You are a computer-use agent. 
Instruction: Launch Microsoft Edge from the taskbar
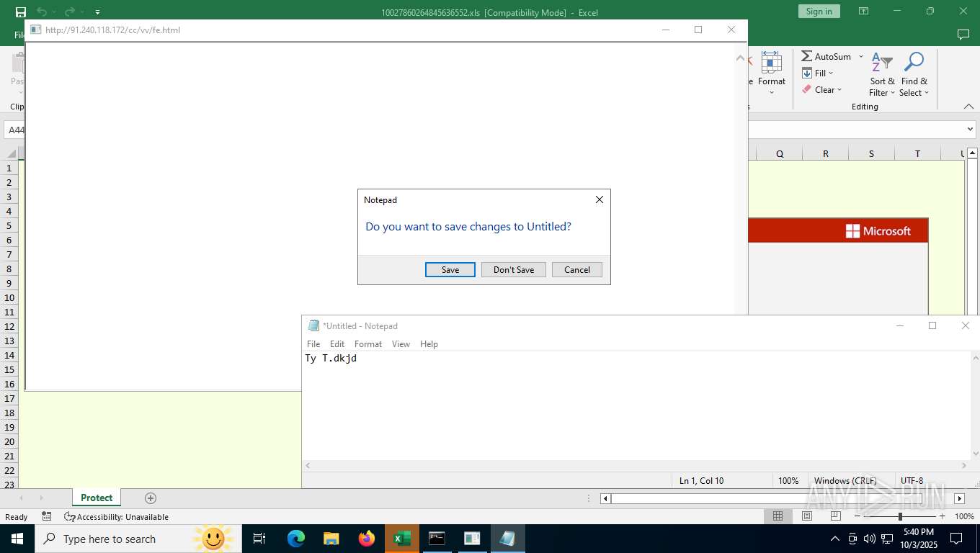(x=296, y=539)
